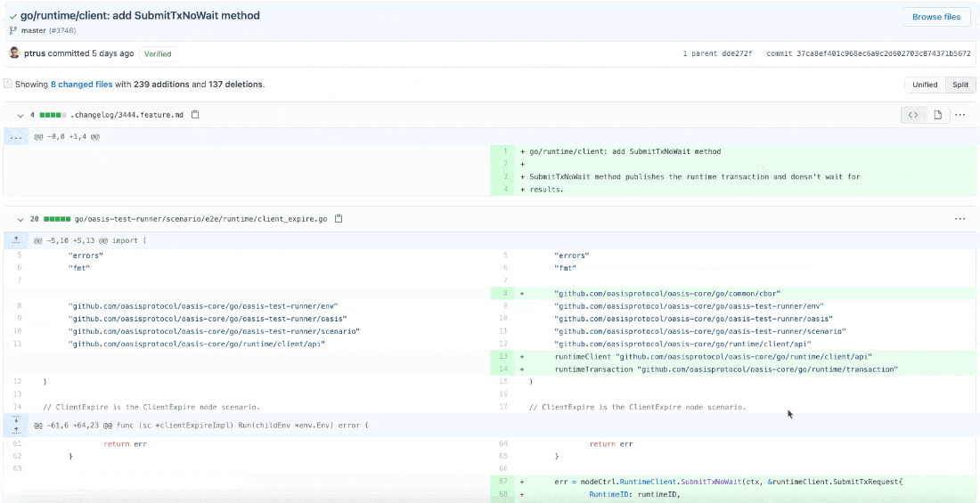Click the 137 deletions text

pos(235,84)
